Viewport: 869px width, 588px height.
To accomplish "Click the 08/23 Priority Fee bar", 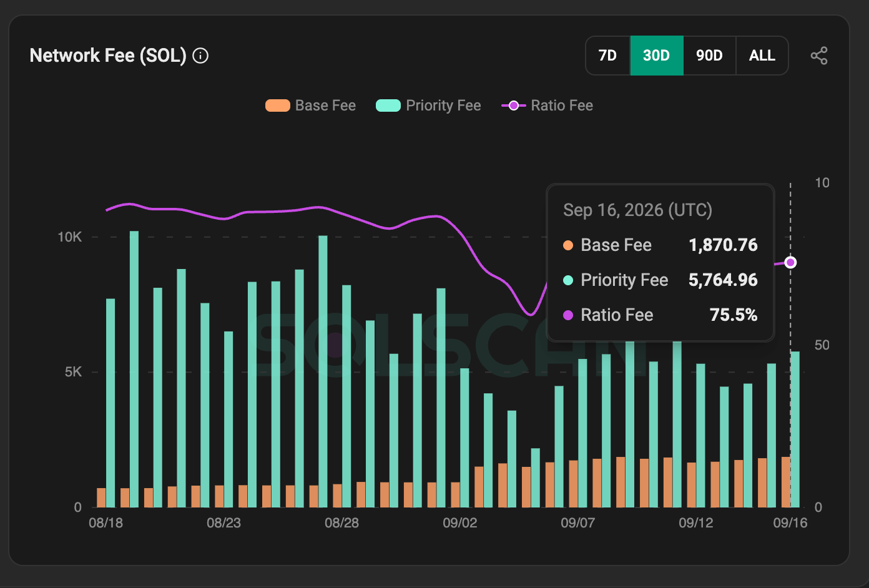I will point(228,419).
